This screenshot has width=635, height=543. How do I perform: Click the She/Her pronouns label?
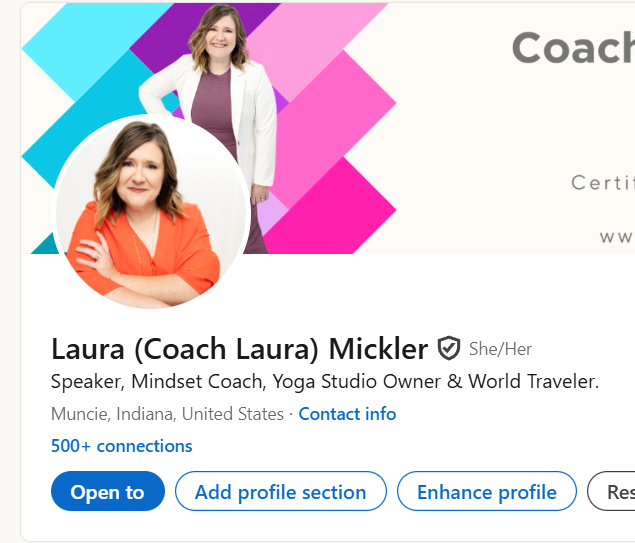tap(500, 349)
